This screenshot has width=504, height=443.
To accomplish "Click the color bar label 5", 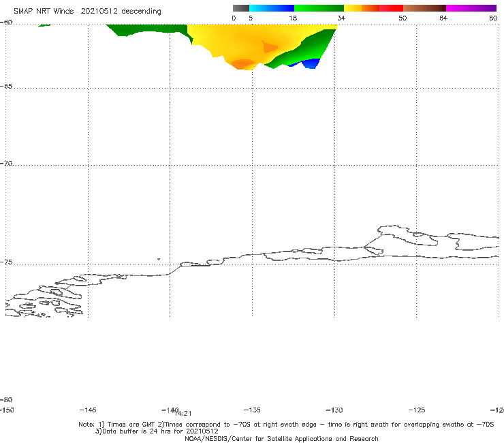I will click(251, 18).
